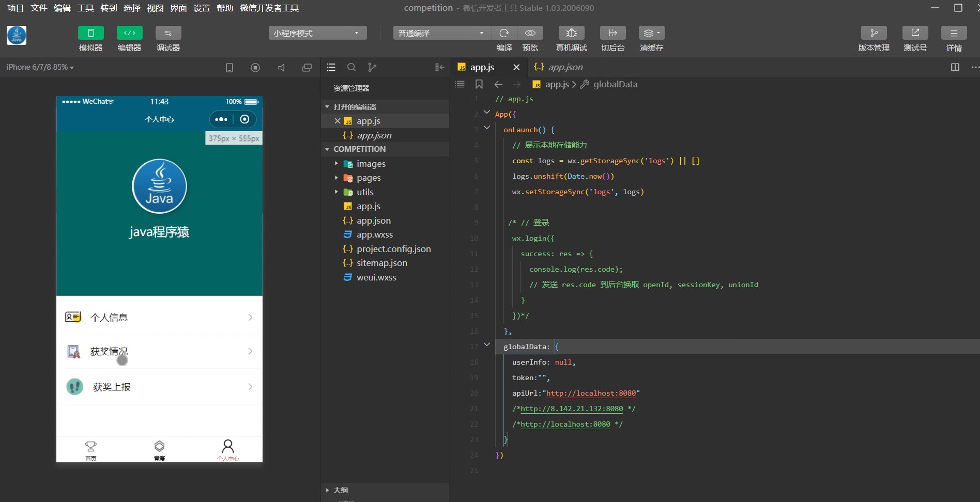
Task: Click the real device debugging bug icon
Action: (x=571, y=33)
